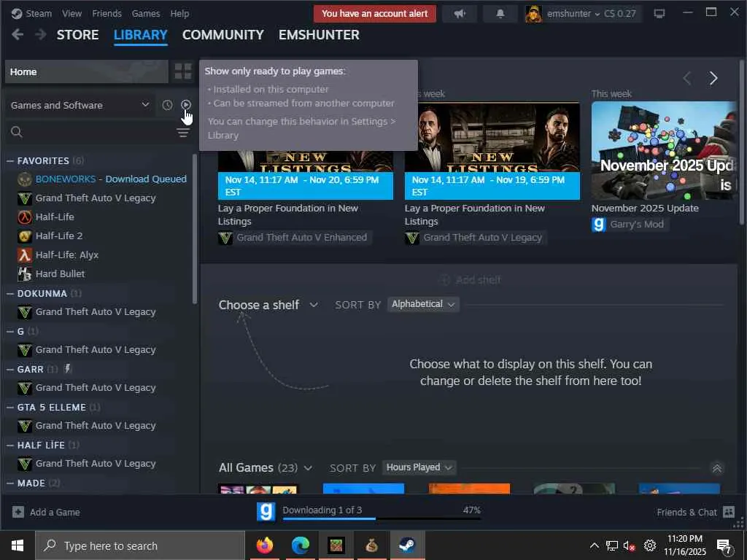Click the account alert button
Viewport: 747px width, 560px height.
[x=374, y=14]
